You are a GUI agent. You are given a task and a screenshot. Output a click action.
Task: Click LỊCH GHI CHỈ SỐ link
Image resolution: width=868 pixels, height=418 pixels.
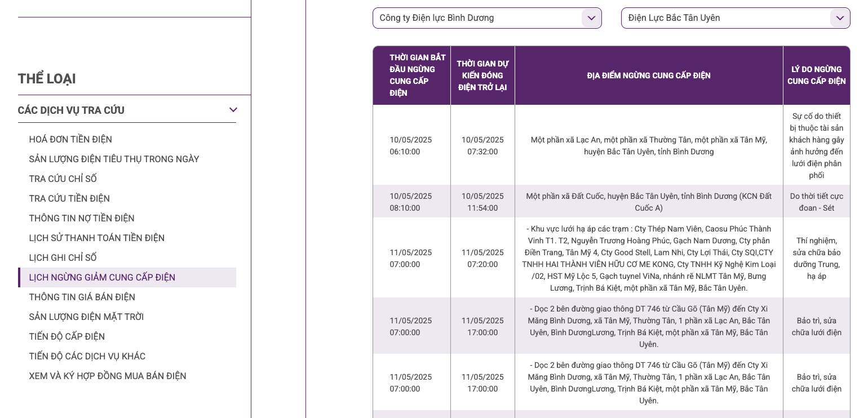tap(63, 258)
